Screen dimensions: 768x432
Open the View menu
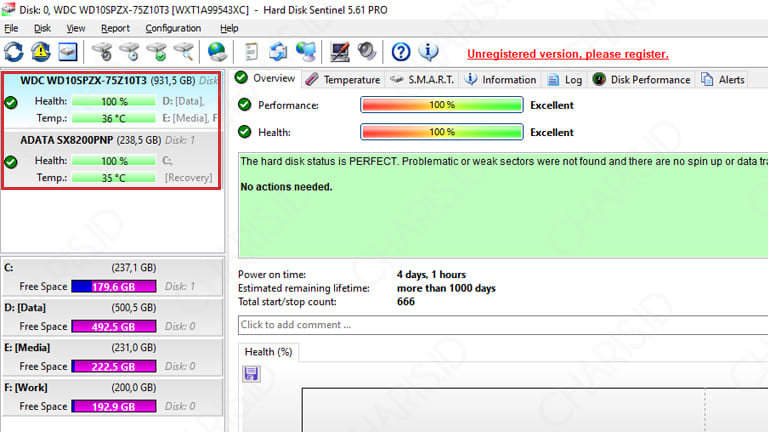76,28
